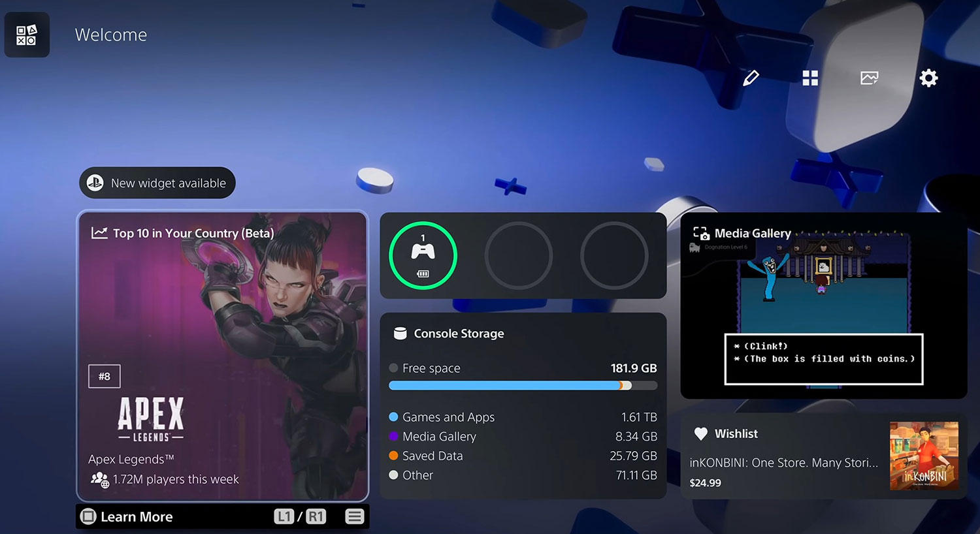Click the gray Free space legend dot
The height and width of the screenshot is (534, 980).
pyautogui.click(x=393, y=368)
